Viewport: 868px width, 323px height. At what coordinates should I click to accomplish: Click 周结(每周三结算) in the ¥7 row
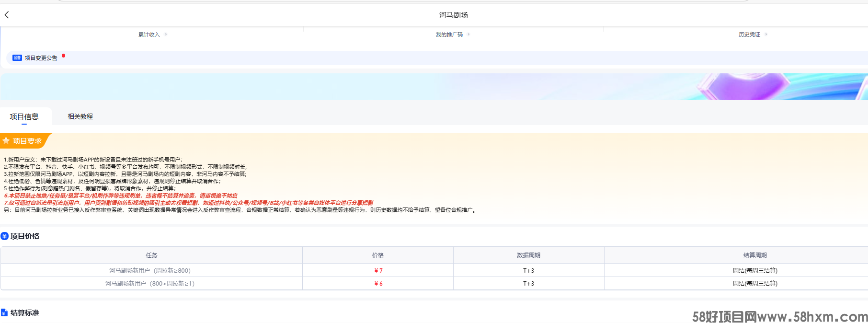click(755, 271)
